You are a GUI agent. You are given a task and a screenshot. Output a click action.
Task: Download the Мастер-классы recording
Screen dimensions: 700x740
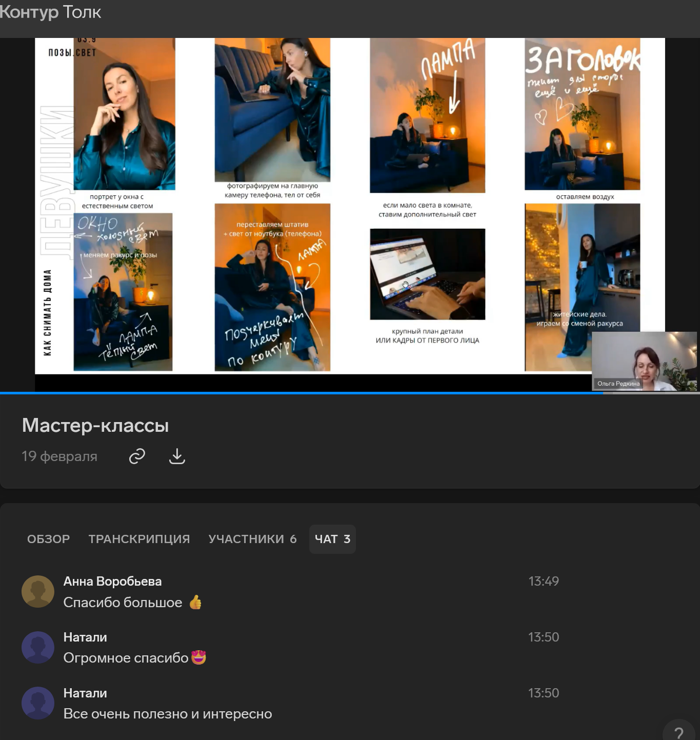pyautogui.click(x=177, y=456)
